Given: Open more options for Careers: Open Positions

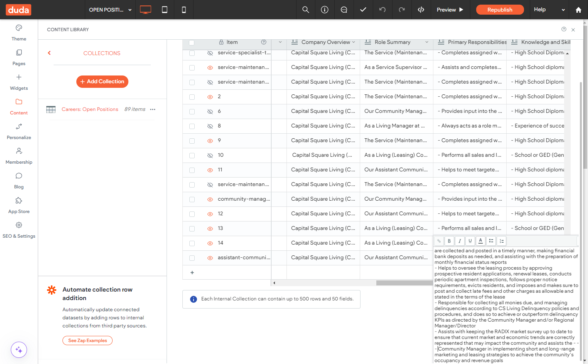Looking at the screenshot, I should pyautogui.click(x=153, y=109).
